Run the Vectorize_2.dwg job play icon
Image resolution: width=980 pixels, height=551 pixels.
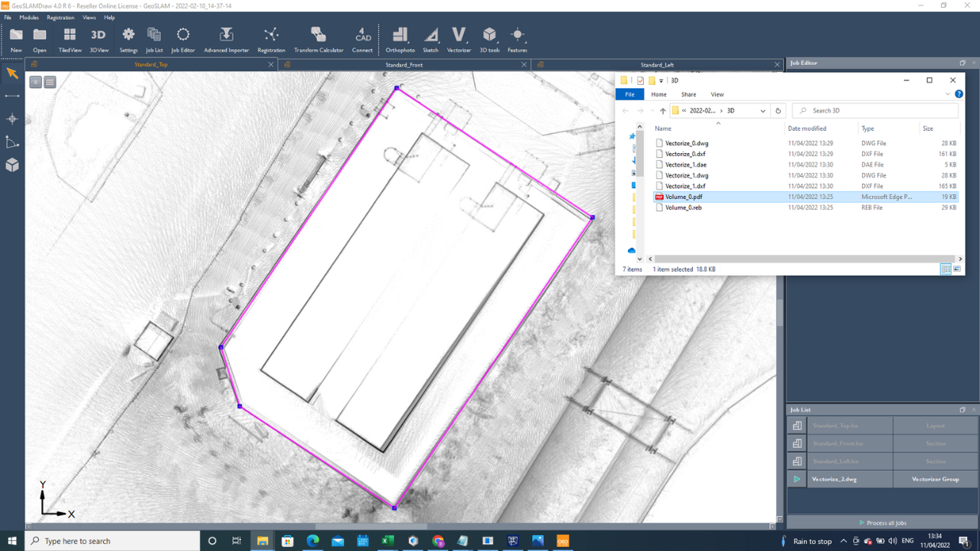click(x=797, y=479)
